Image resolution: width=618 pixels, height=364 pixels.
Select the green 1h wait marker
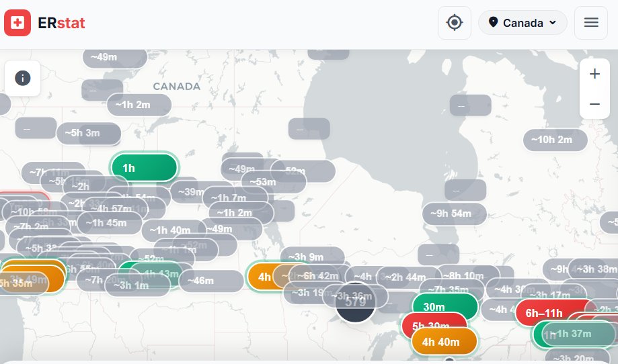pos(145,168)
